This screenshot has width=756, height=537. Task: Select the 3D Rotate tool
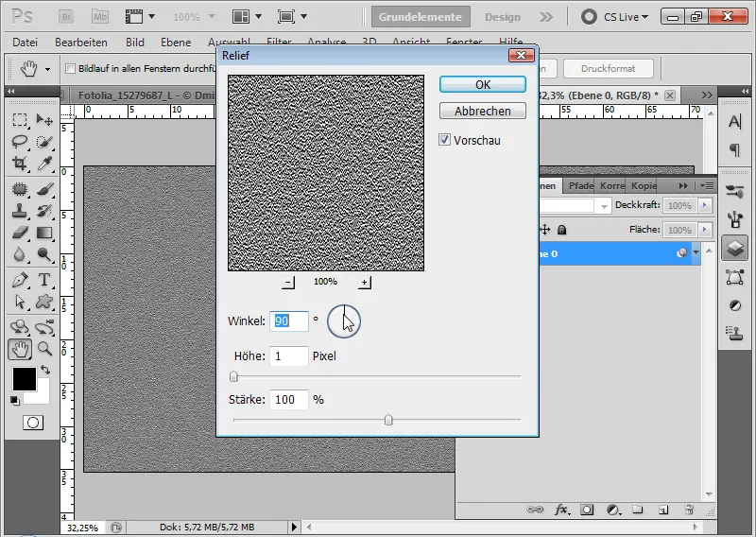coord(20,328)
